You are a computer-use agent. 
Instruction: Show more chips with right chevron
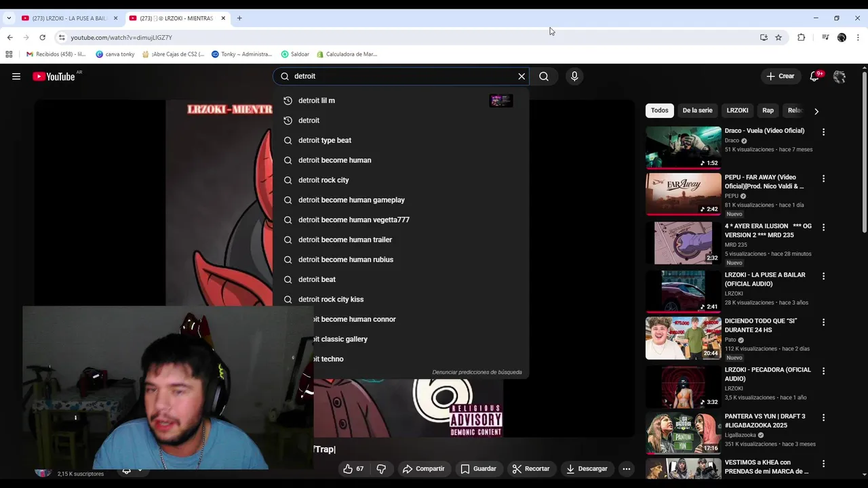tap(816, 111)
